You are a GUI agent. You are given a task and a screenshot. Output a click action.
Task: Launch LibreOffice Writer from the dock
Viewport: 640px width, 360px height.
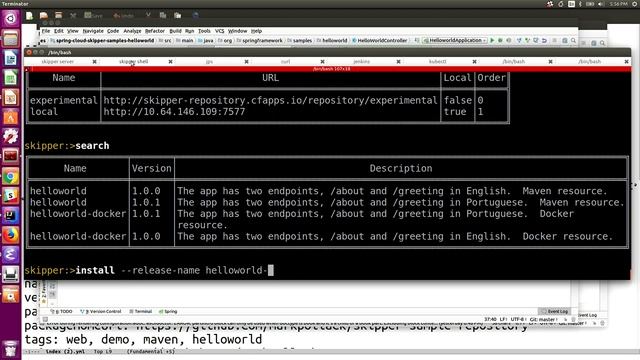[10, 58]
